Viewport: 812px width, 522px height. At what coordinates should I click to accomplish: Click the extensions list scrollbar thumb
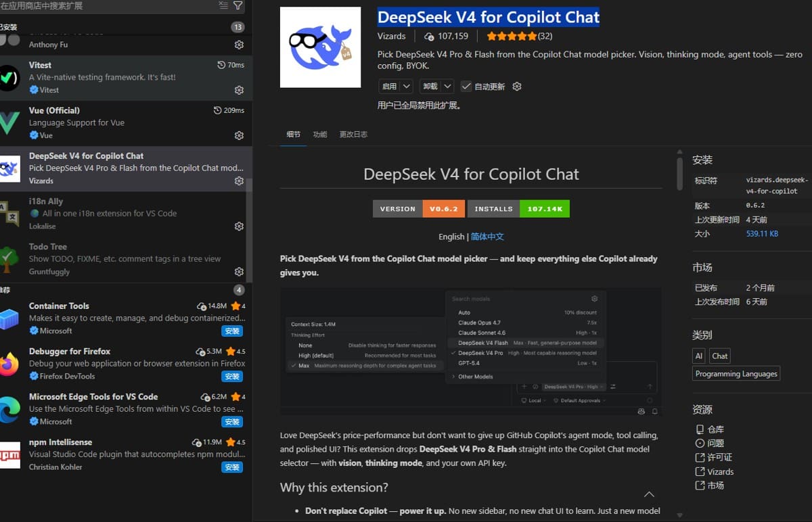coord(250,230)
